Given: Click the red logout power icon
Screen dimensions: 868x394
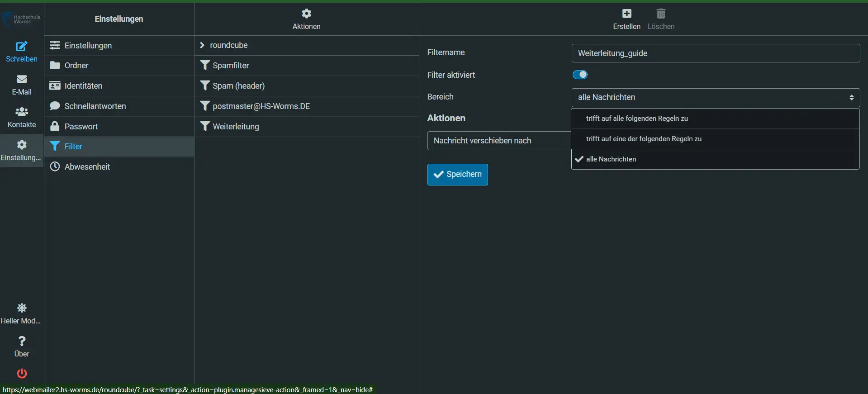Looking at the screenshot, I should click(22, 373).
